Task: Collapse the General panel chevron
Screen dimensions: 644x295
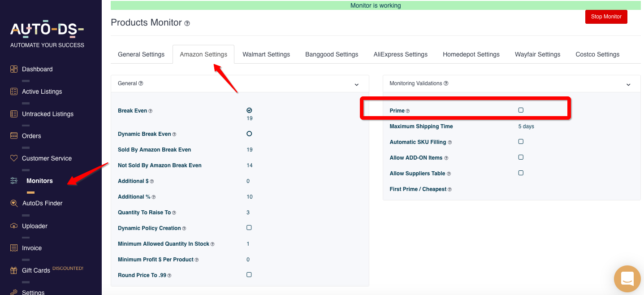Action: 357,84
